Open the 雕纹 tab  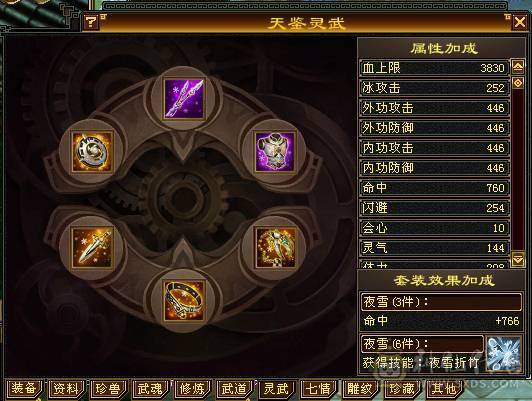(360, 389)
